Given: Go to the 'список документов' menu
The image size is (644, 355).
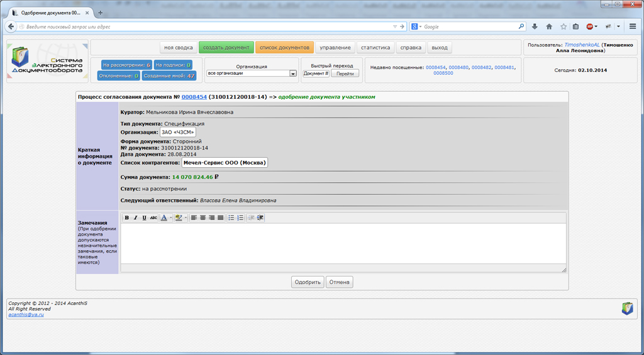Looking at the screenshot, I should [x=284, y=48].
